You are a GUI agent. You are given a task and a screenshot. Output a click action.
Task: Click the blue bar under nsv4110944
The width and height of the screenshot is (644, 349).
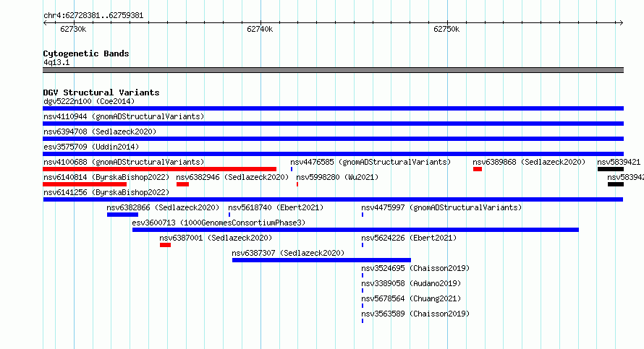tap(333, 124)
